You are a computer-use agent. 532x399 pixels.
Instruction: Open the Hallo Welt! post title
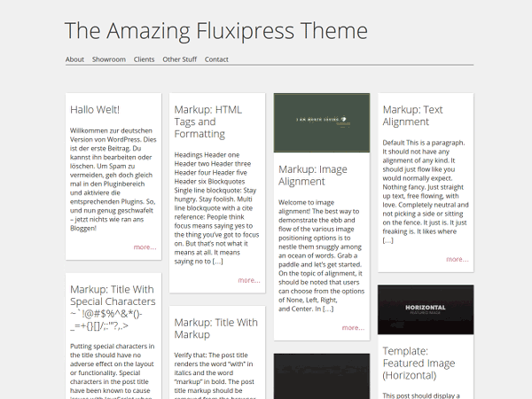[x=99, y=109]
